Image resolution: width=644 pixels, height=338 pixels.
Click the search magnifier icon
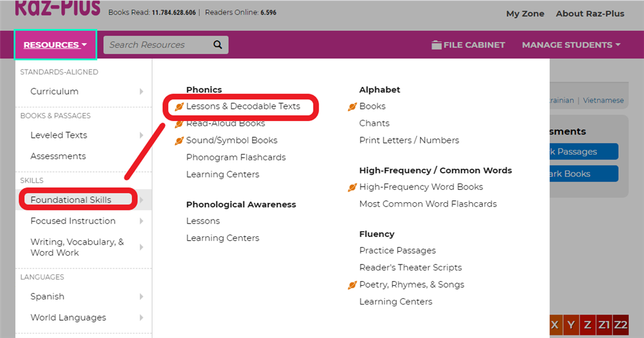click(218, 45)
